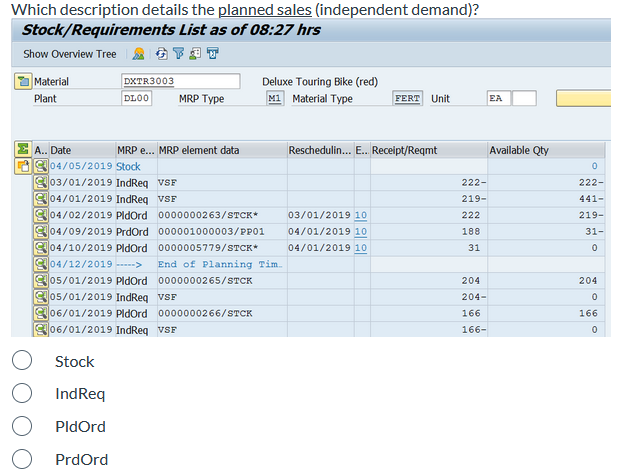The width and height of the screenshot is (622, 472).
Task: Click empty field right of Unit EA
Action: tap(524, 98)
